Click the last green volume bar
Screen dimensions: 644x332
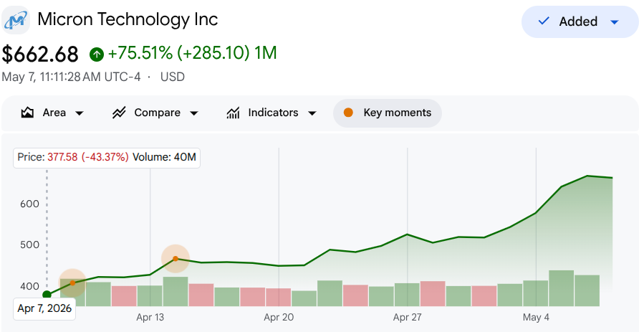[x=587, y=290]
